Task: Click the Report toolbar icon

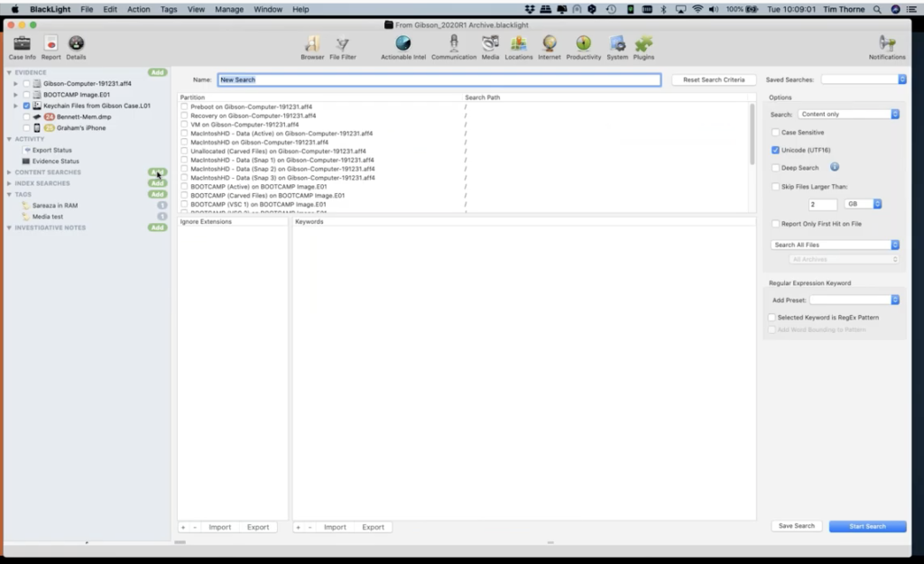Action: pos(51,47)
